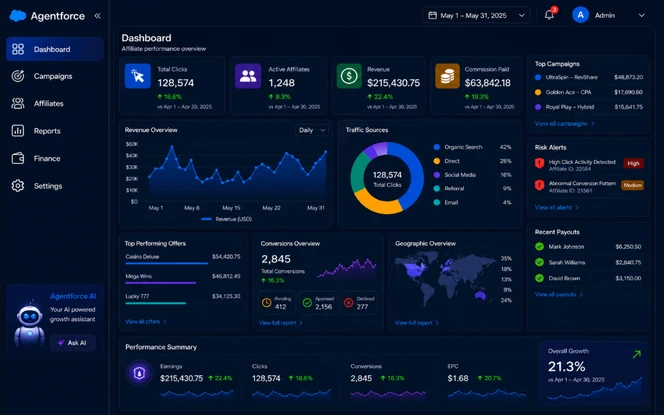Open View all payouts link
Image resolution: width=664 pixels, height=415 pixels.
pyautogui.click(x=559, y=294)
